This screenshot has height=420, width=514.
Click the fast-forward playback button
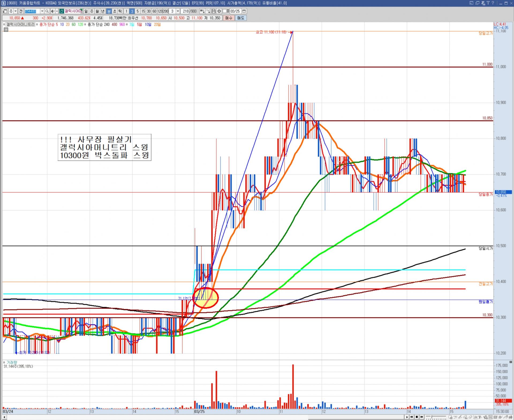click(x=422, y=417)
